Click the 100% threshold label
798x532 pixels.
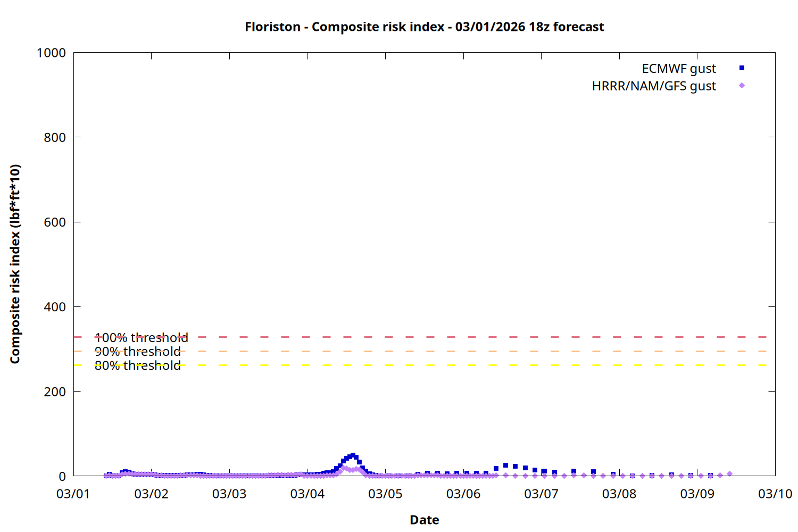[x=141, y=338]
